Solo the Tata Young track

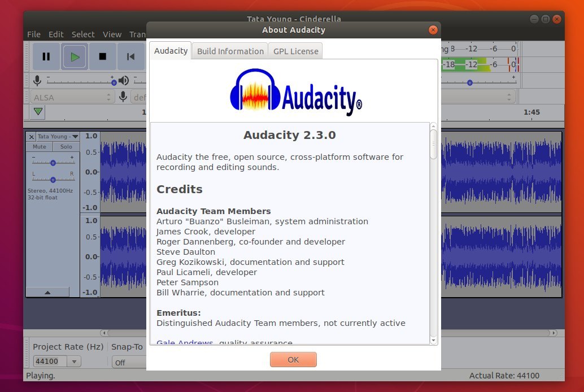pos(66,147)
